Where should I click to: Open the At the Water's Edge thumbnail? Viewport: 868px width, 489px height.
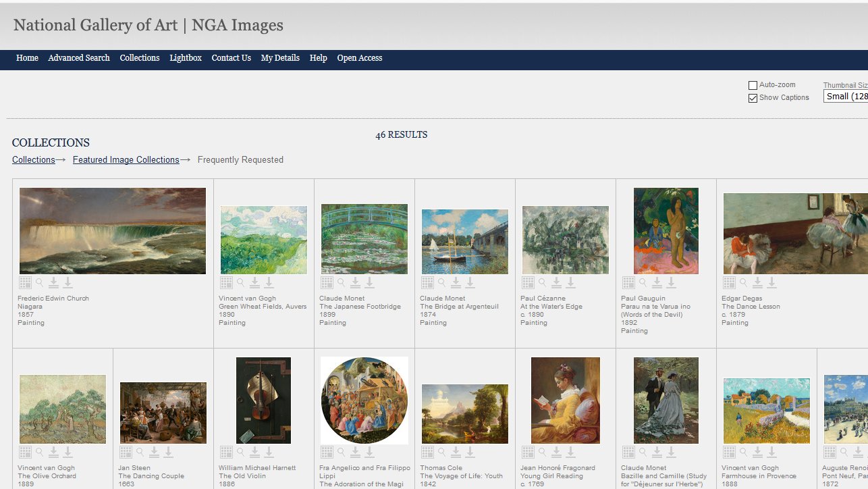pos(566,240)
